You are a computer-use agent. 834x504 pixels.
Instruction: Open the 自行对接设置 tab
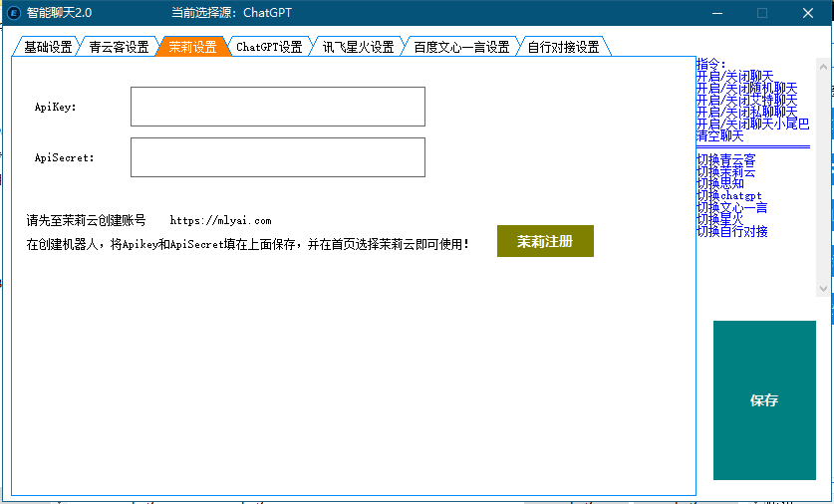pos(563,47)
